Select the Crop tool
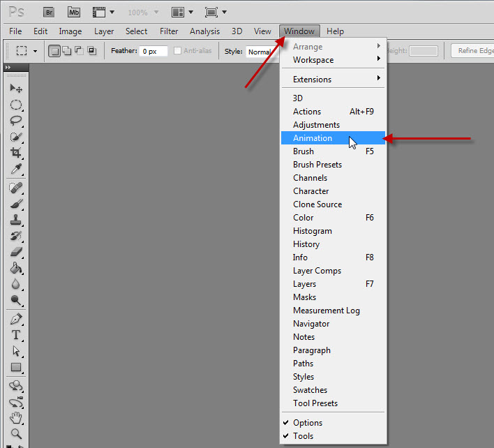The image size is (494, 448). tap(16, 153)
